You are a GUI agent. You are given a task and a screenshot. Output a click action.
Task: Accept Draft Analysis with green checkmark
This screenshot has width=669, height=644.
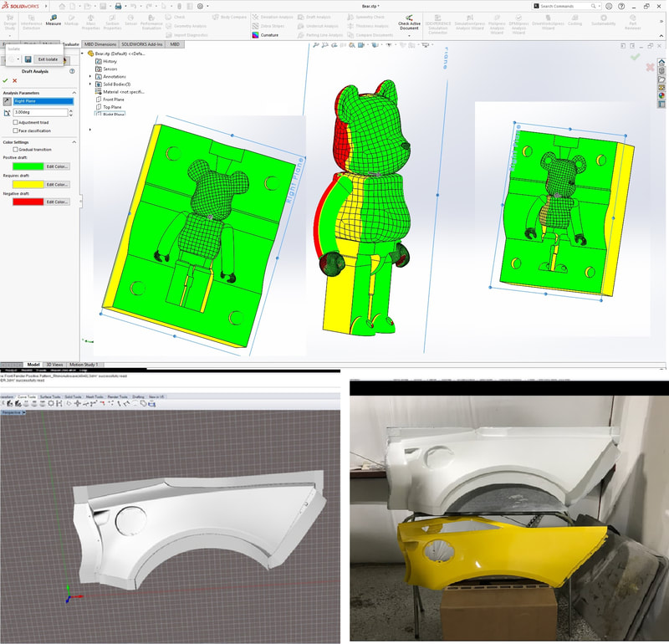(x=5, y=80)
